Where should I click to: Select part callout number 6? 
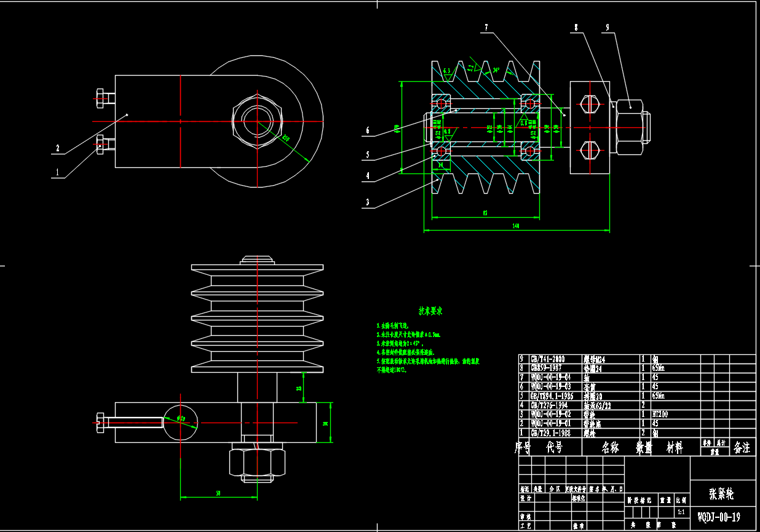tap(367, 130)
